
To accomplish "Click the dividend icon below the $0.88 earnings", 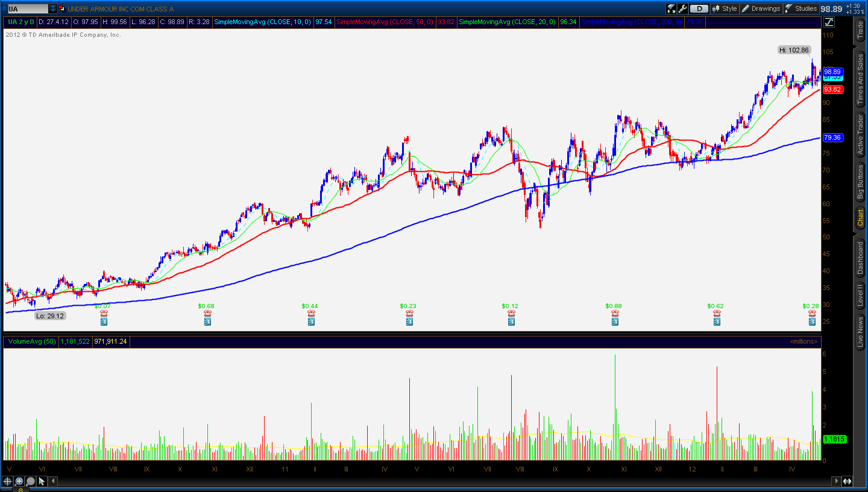I will pos(615,322).
